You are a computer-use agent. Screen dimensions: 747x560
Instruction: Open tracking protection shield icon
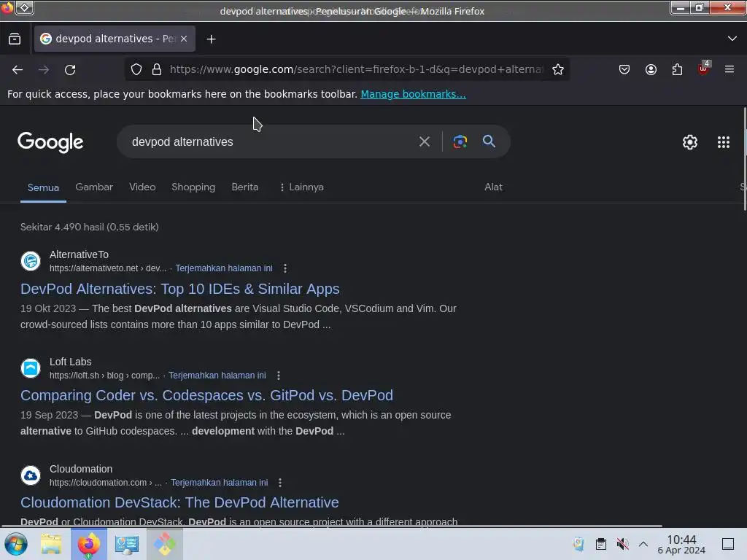pyautogui.click(x=136, y=69)
